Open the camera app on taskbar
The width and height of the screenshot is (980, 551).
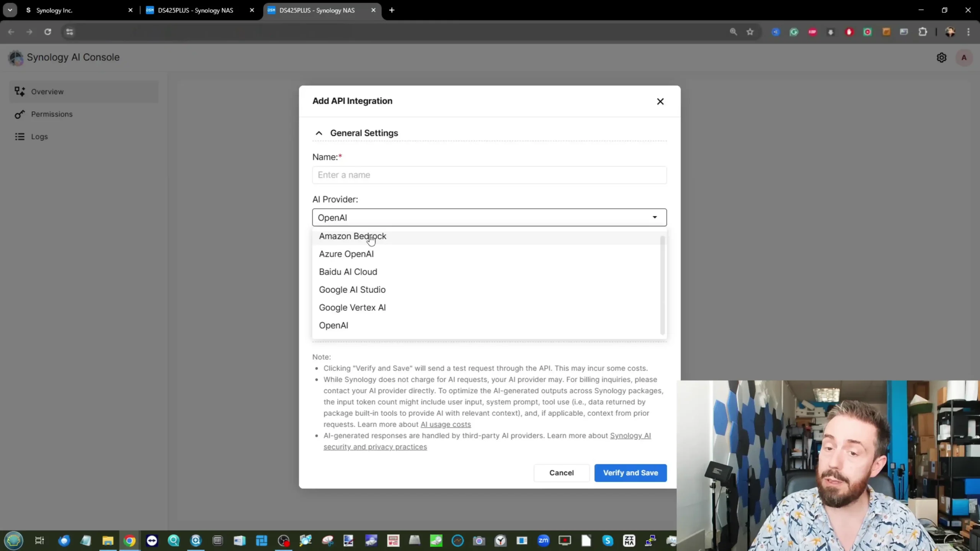[479, 540]
